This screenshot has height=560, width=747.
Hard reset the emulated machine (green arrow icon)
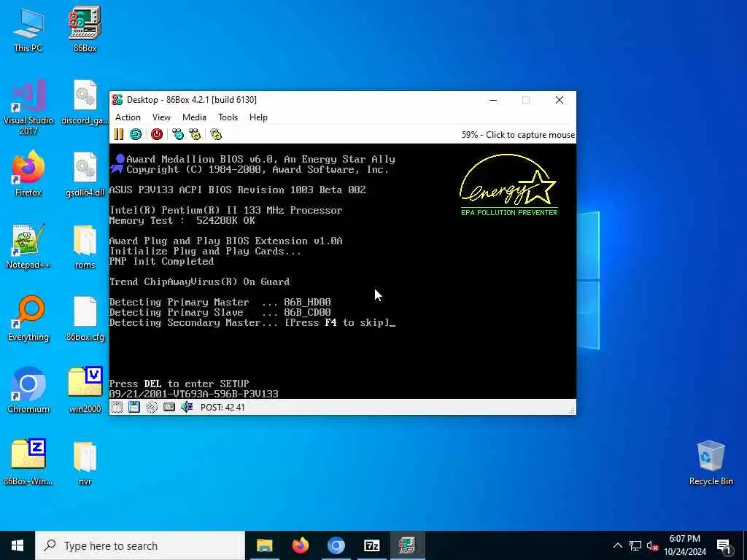point(136,134)
